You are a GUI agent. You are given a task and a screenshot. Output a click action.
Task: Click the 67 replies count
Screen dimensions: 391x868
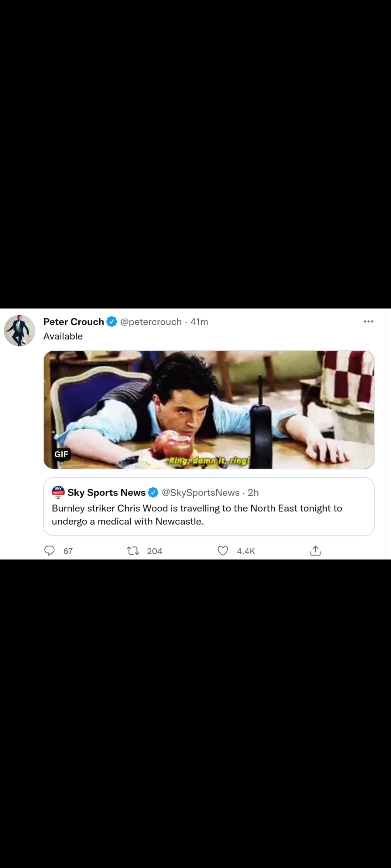pyautogui.click(x=68, y=551)
